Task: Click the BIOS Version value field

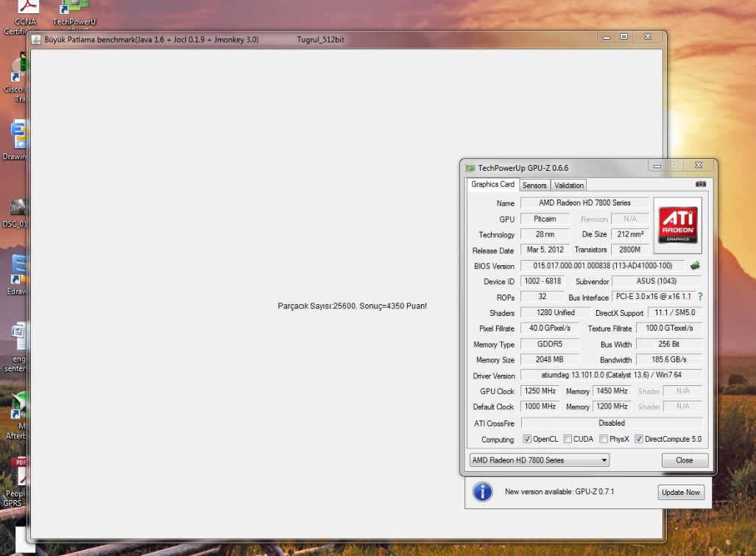Action: 603,266
